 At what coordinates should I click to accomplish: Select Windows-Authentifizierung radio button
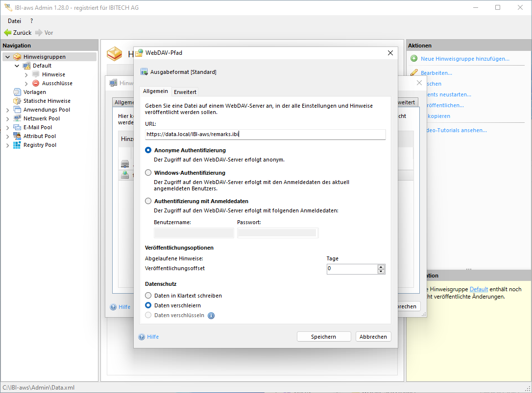click(148, 173)
